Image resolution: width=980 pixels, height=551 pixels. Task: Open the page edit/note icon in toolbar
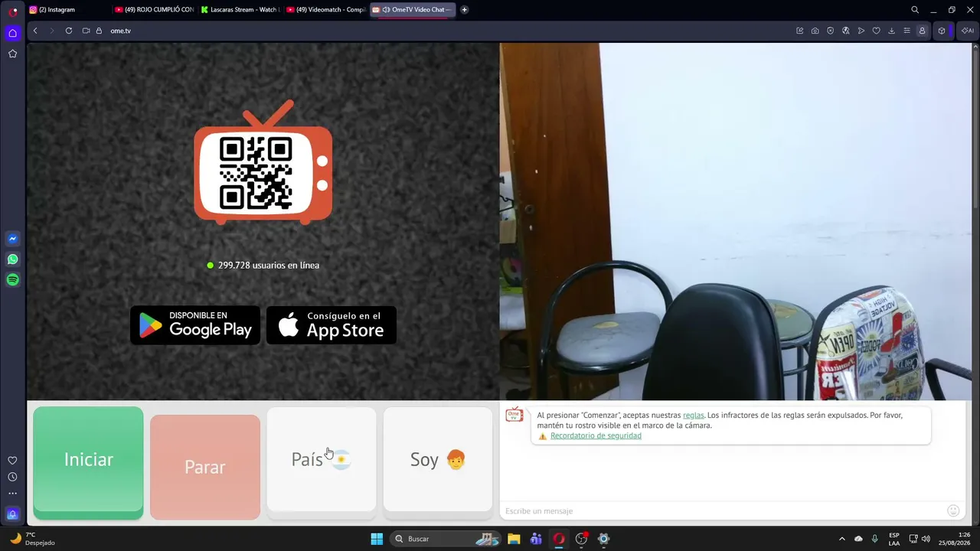point(800,31)
